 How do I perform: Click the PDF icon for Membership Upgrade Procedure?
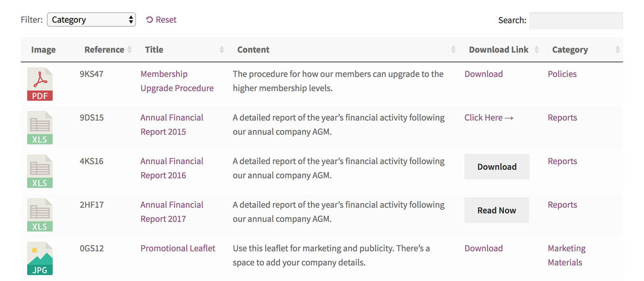pyautogui.click(x=40, y=84)
